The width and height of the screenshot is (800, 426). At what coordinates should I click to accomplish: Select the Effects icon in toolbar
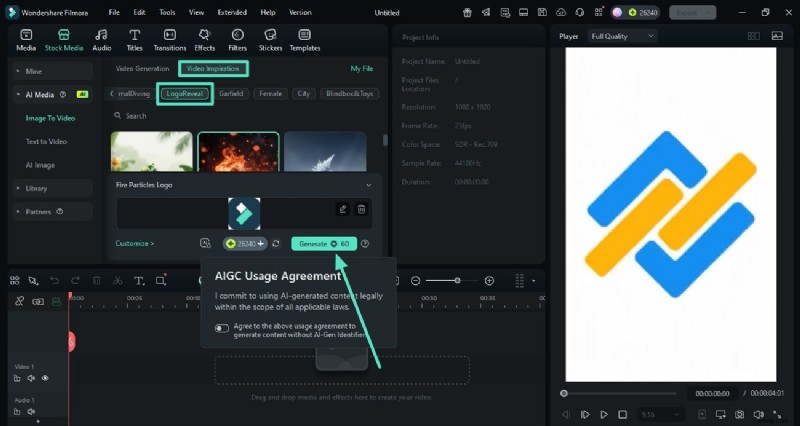tap(205, 38)
